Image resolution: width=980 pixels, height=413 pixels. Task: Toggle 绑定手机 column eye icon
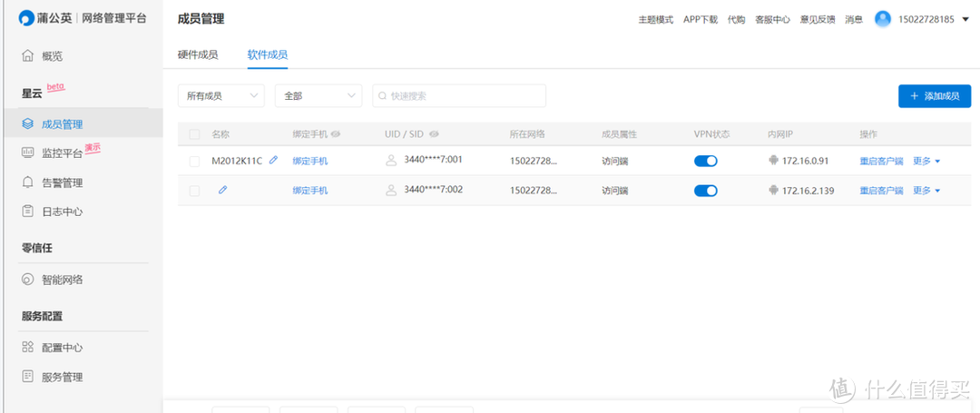pyautogui.click(x=335, y=134)
